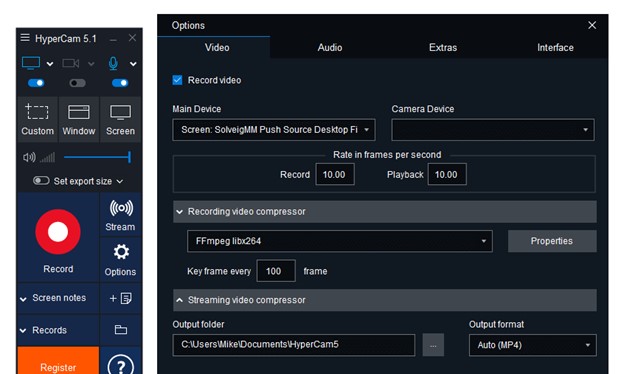Add a new screen note icon

click(x=121, y=298)
